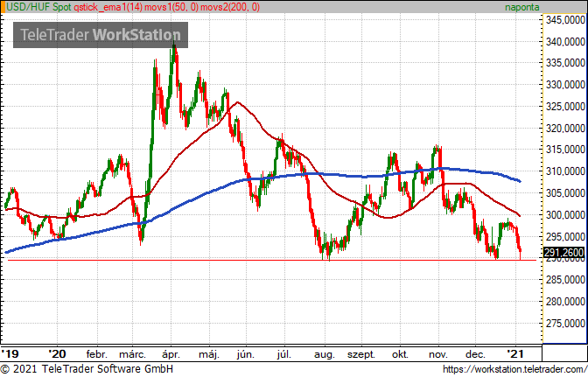Click the 310,0000 price axis label
Viewport: 588px width, 377px height.
tap(565, 171)
